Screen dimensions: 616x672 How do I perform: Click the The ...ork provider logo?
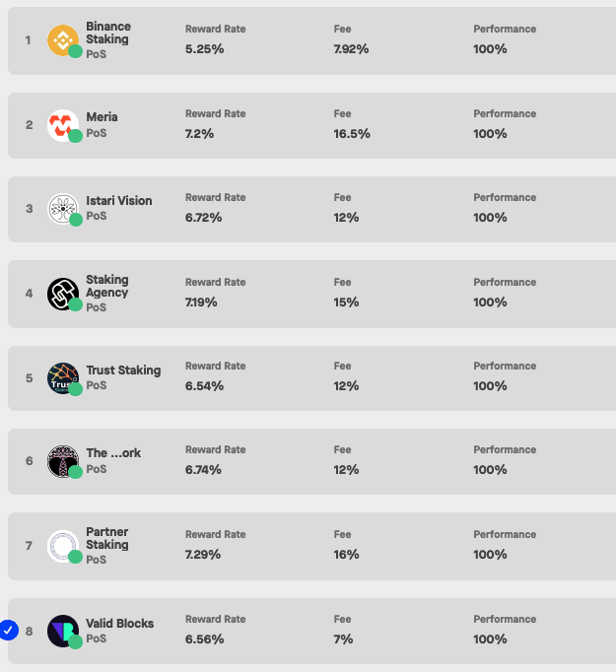(x=63, y=461)
